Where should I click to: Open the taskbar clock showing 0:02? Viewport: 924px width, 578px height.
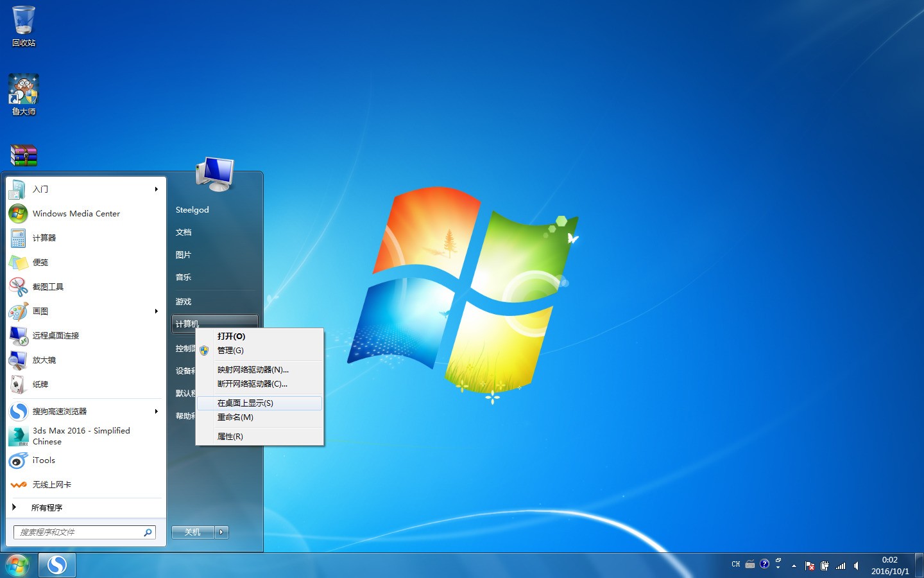[x=890, y=566]
